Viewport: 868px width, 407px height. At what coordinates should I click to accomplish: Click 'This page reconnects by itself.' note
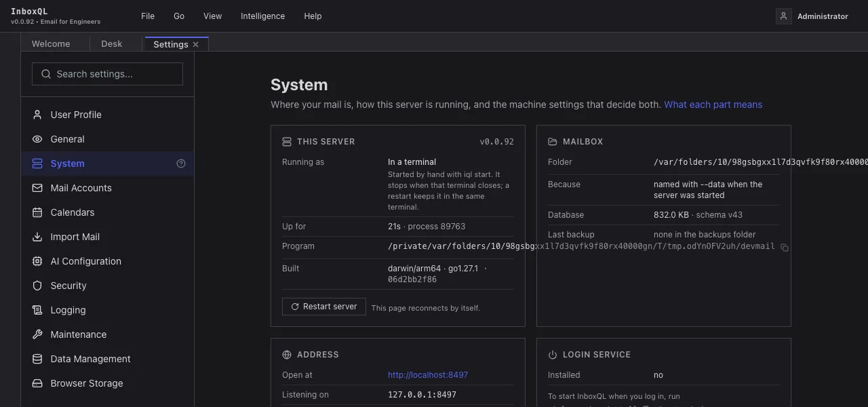click(426, 308)
